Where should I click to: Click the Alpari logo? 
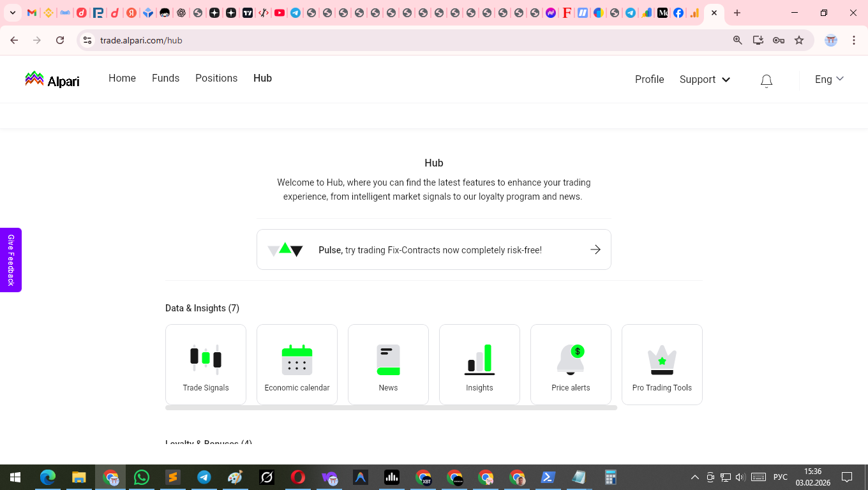coord(51,78)
